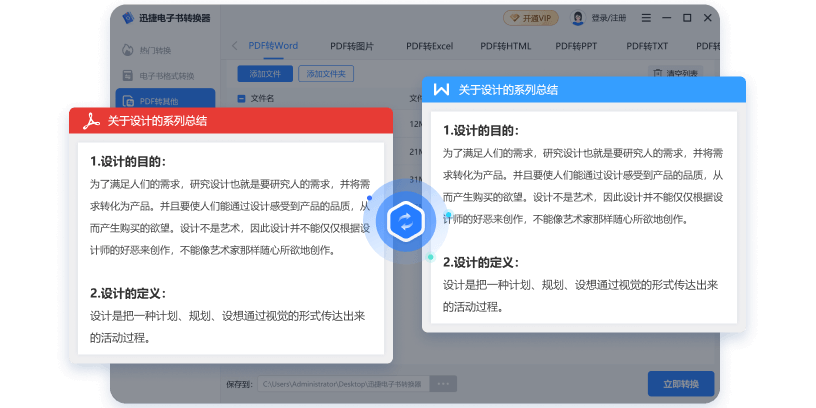Click the 添加文件夹 button
Image resolution: width=816 pixels, height=408 pixels.
point(327,74)
